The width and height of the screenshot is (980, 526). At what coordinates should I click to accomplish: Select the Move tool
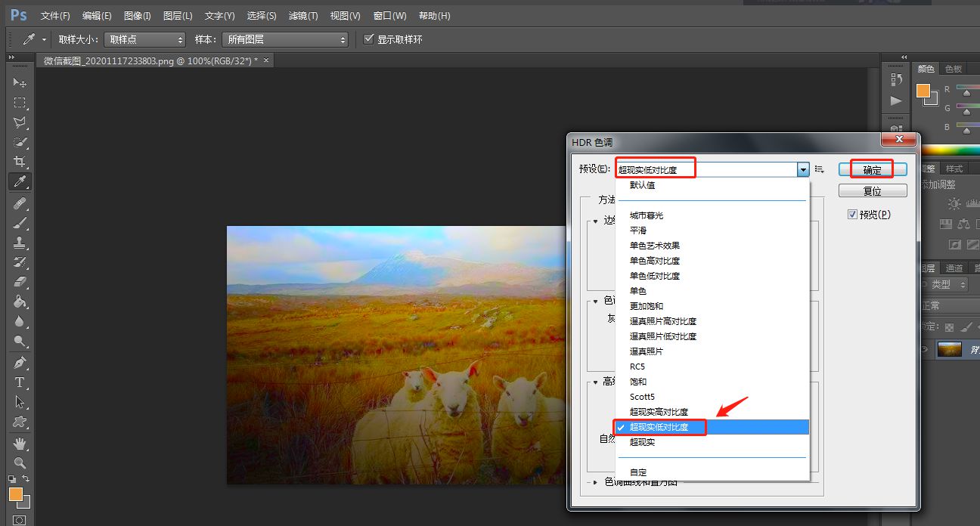click(20, 82)
